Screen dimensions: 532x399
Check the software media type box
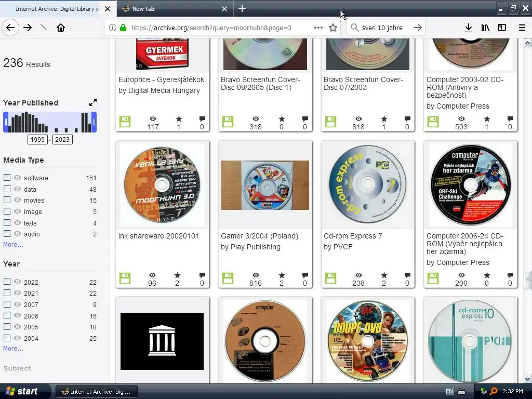(7, 178)
